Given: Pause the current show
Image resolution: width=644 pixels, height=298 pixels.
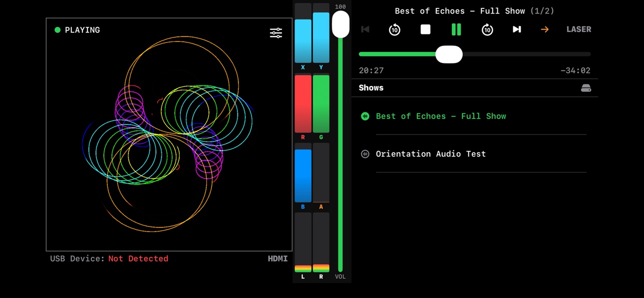Looking at the screenshot, I should point(456,29).
